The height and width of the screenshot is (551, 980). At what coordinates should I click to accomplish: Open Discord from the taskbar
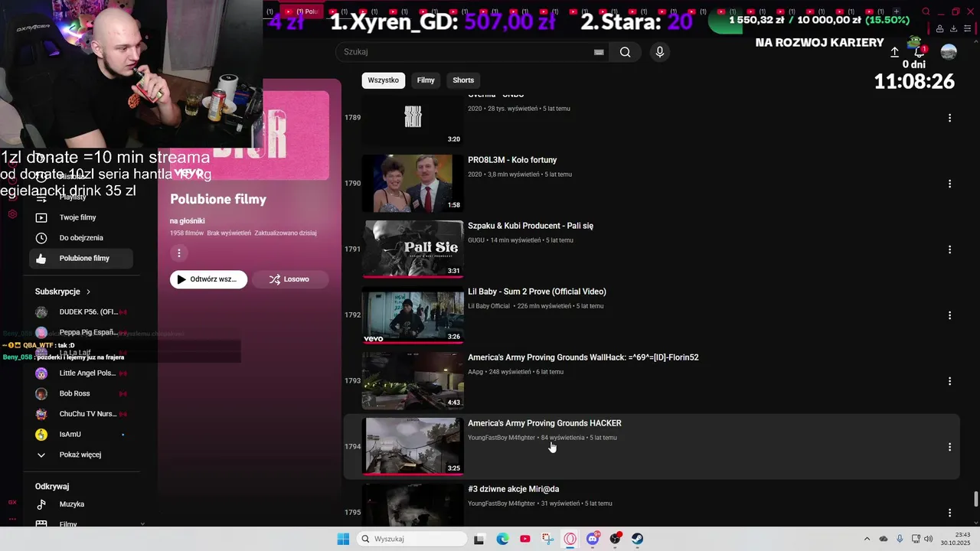coord(593,539)
